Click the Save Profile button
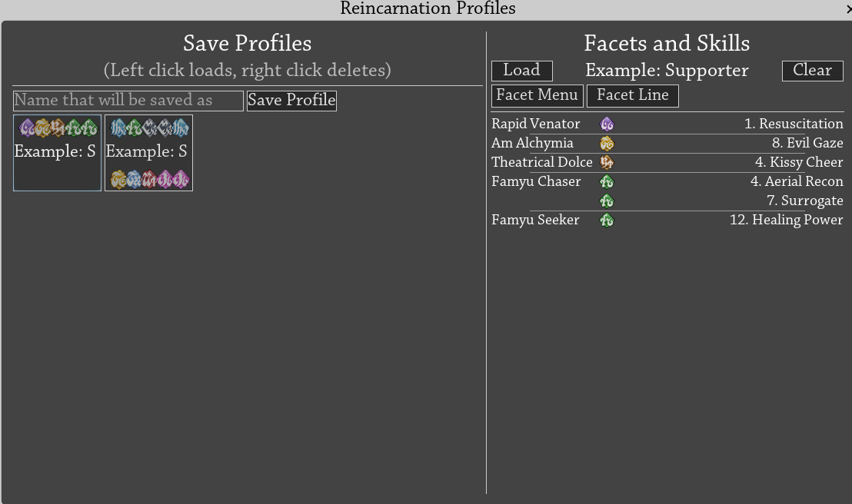The width and height of the screenshot is (852, 504). [291, 101]
